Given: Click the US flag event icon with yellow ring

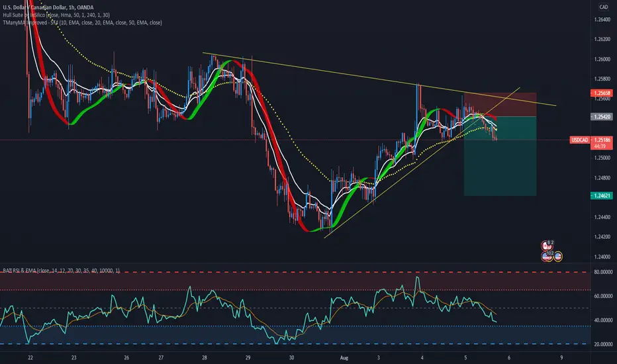Looking at the screenshot, I should pos(557,257).
